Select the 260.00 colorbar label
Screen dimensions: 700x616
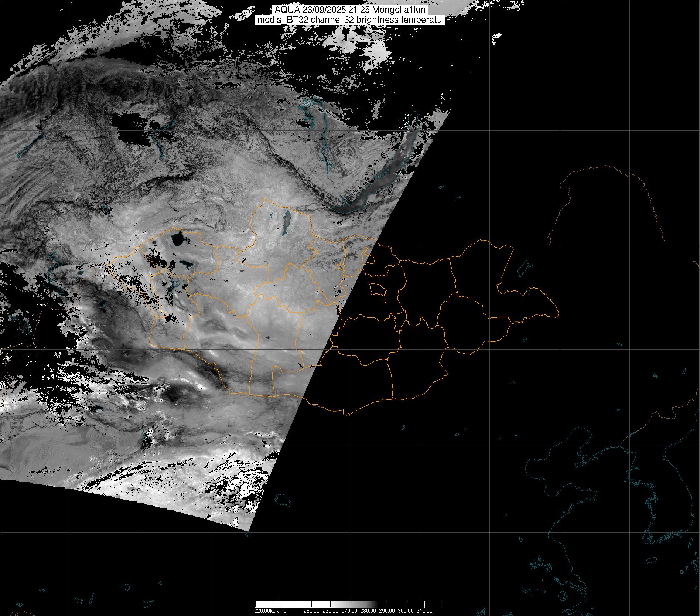click(330, 611)
